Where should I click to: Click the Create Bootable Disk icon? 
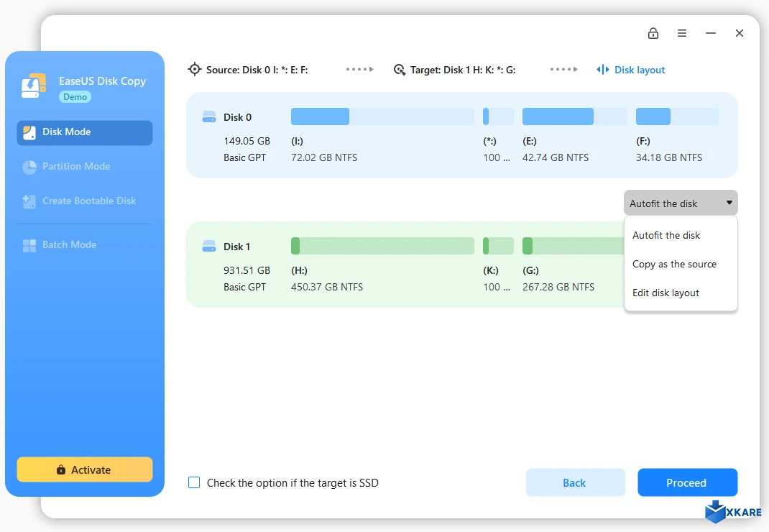(x=29, y=201)
